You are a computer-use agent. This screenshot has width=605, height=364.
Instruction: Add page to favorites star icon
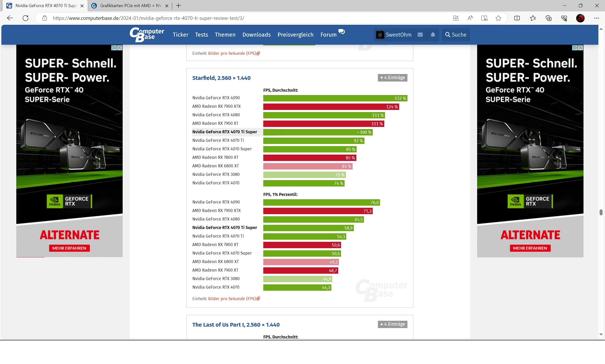(498, 18)
